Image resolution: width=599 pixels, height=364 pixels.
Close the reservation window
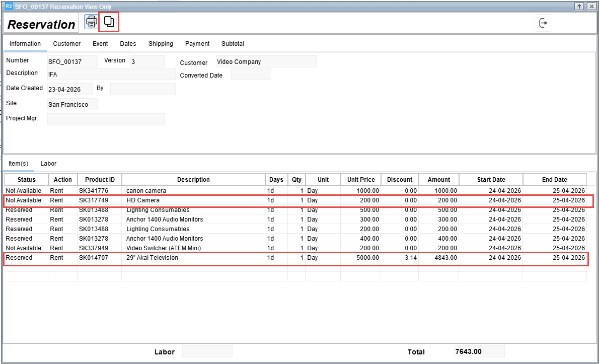[591, 6]
